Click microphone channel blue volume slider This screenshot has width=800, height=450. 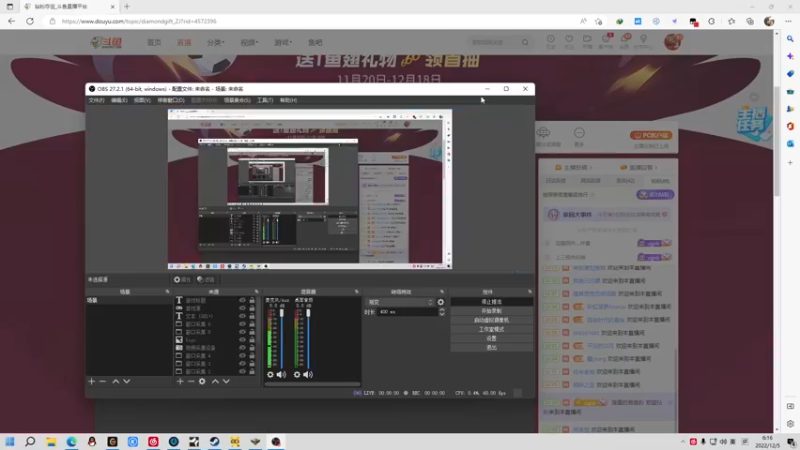pos(282,338)
